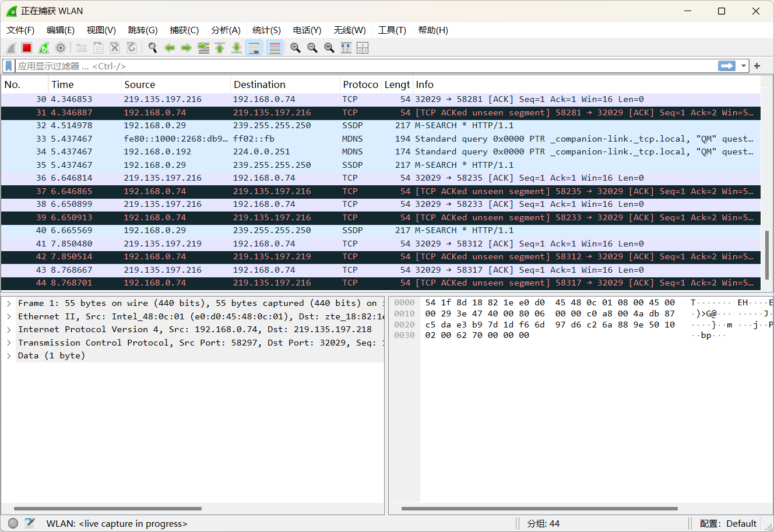The height and width of the screenshot is (532, 774).
Task: Jump to the last packet
Action: [x=237, y=48]
